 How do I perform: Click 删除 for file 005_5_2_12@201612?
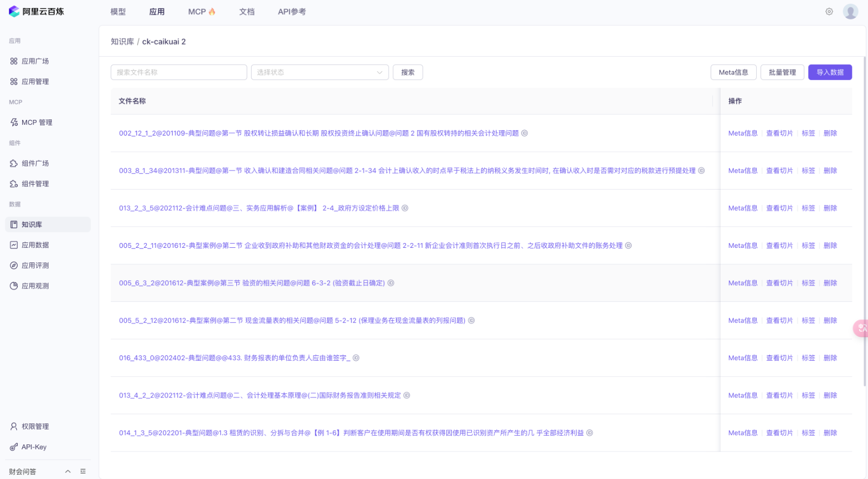click(x=830, y=321)
